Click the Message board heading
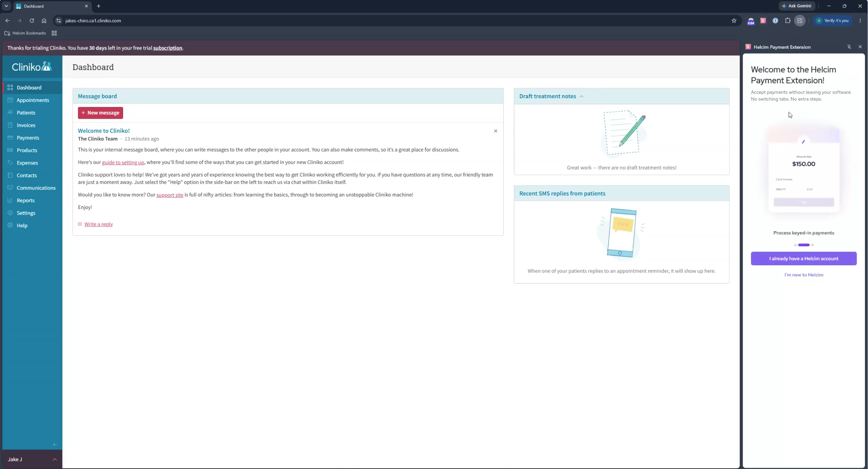The height and width of the screenshot is (469, 868). click(x=98, y=96)
